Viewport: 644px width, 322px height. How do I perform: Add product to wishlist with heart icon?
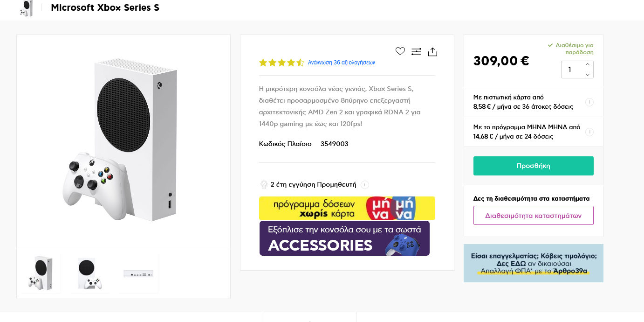point(400,51)
